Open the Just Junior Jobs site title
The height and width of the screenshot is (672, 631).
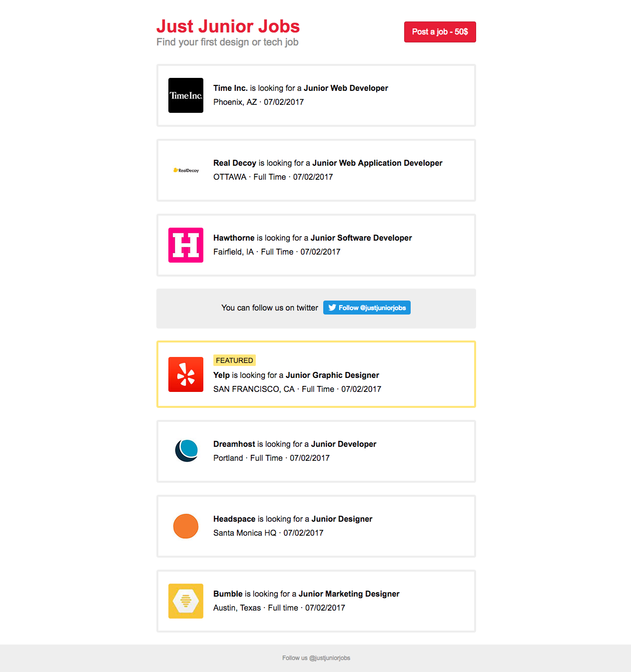pyautogui.click(x=228, y=26)
